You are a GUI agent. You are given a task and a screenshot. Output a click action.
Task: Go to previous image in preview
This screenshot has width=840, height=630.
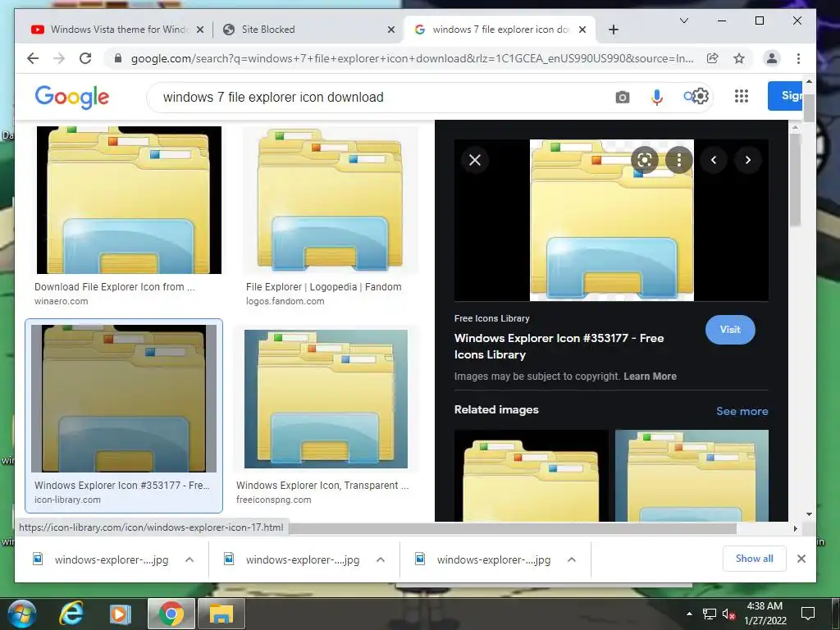point(714,160)
